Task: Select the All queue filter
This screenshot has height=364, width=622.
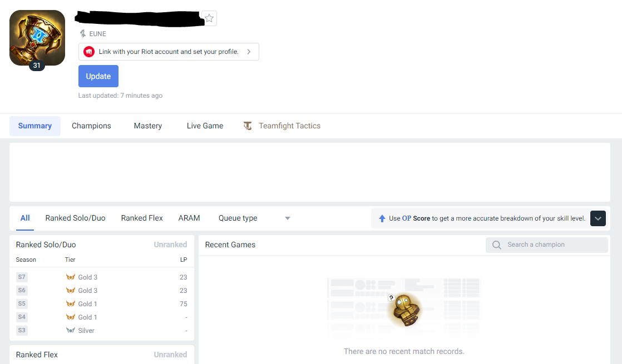Action: (x=25, y=218)
